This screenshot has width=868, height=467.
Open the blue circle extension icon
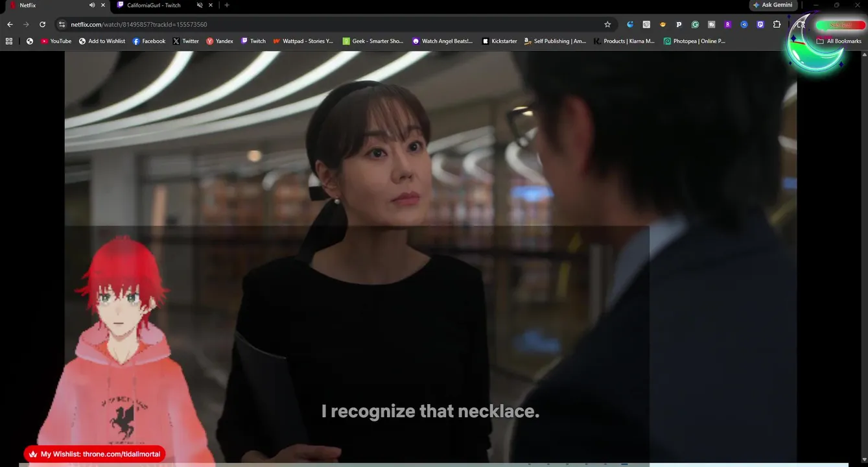[744, 25]
